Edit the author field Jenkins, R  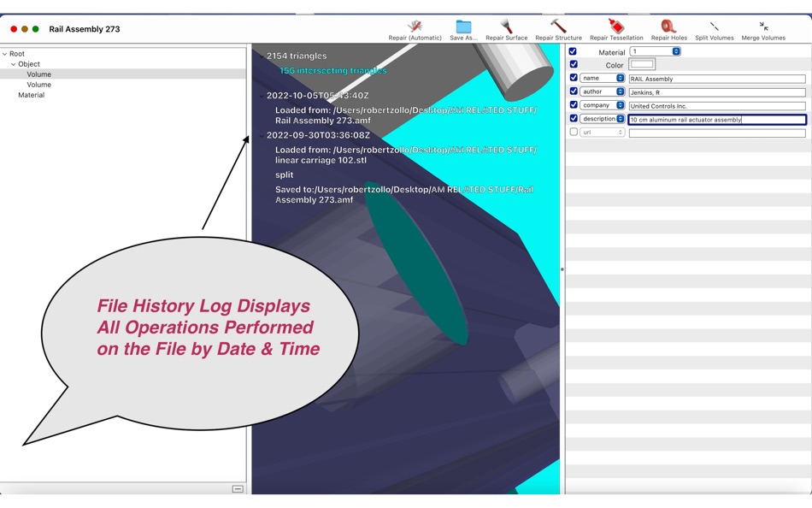tap(717, 92)
